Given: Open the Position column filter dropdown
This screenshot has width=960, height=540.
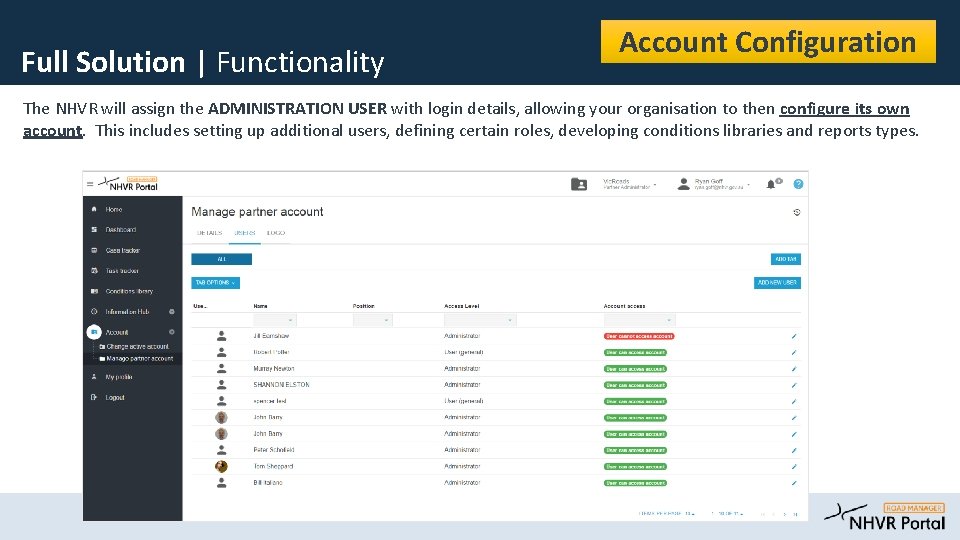Looking at the screenshot, I should [x=373, y=320].
